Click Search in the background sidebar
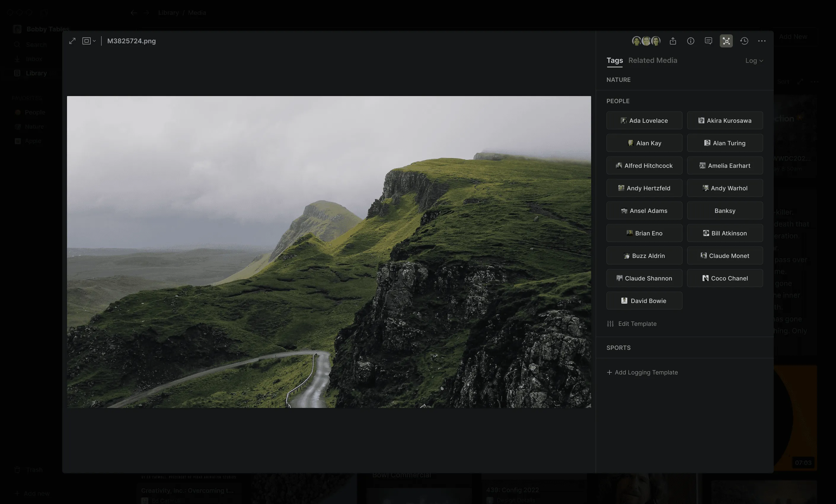This screenshot has height=504, width=836. point(31,45)
